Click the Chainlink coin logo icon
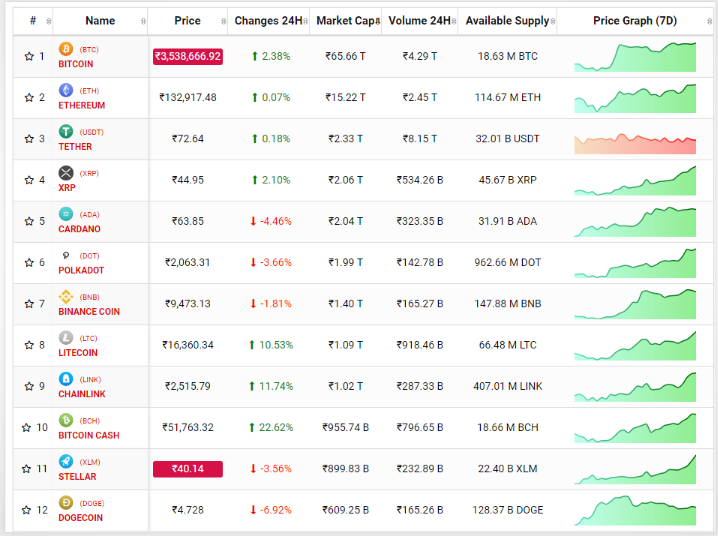The width and height of the screenshot is (718, 536). click(x=66, y=379)
